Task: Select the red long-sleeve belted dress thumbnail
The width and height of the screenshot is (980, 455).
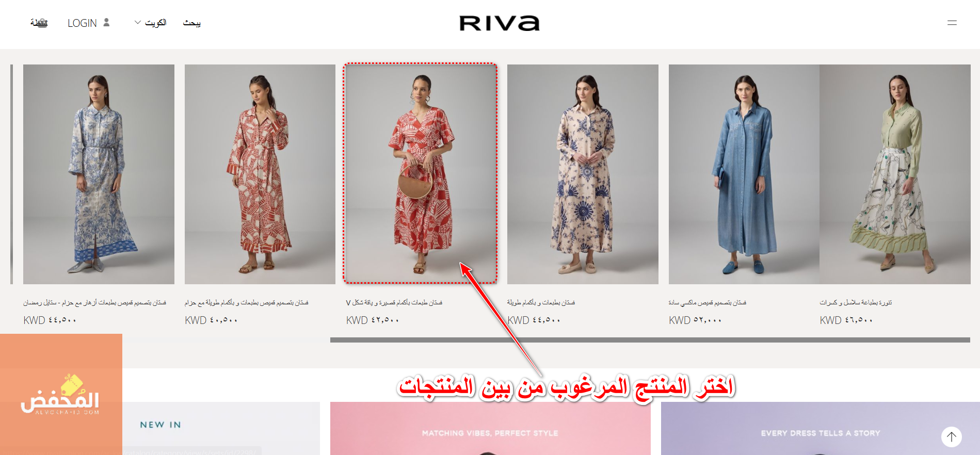Action: point(260,174)
